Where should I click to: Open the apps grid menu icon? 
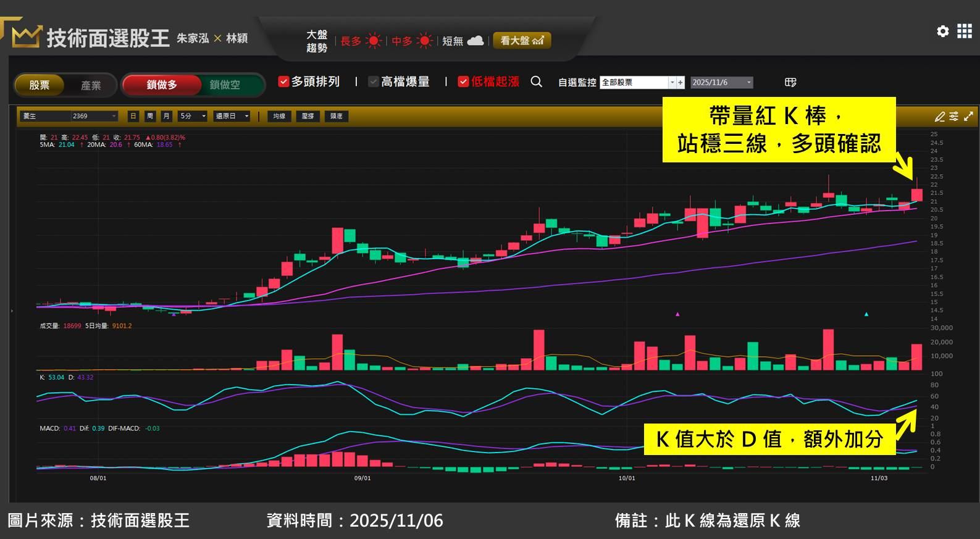coord(964,31)
